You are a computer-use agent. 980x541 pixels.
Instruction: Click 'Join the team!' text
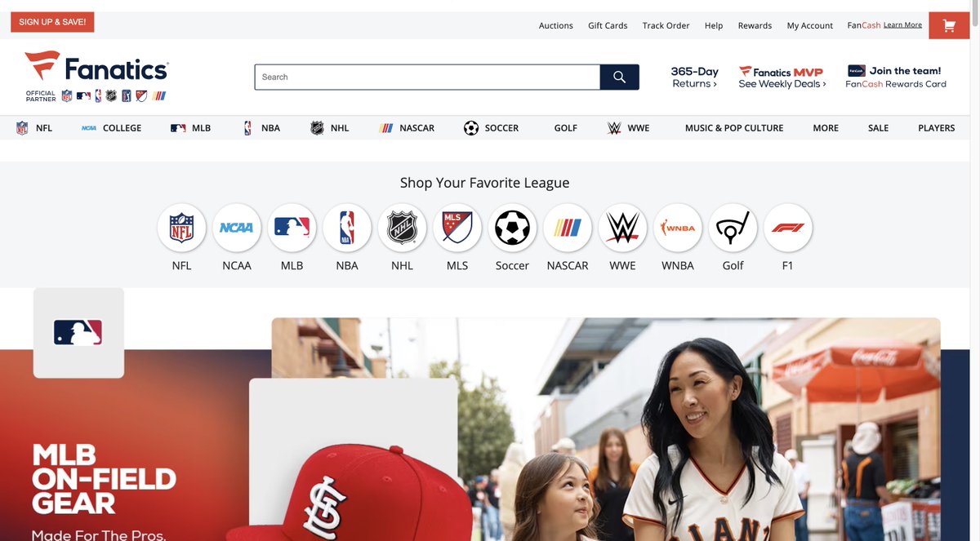point(905,71)
